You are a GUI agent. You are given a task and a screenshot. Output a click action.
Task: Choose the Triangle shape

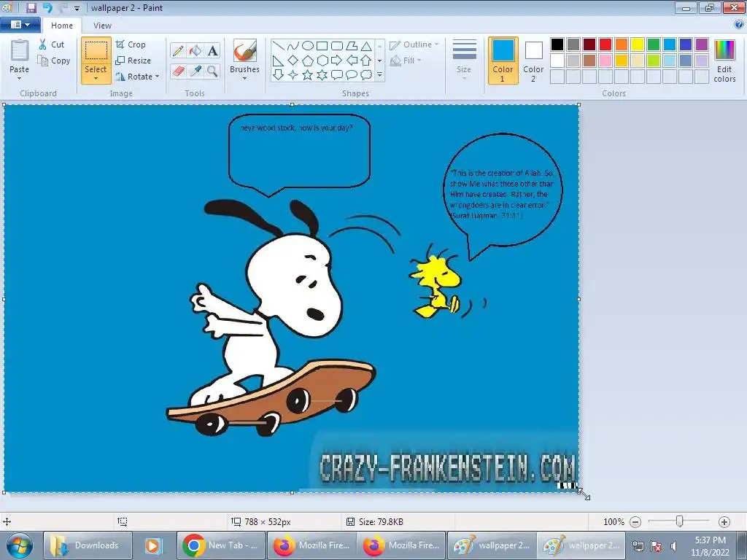coord(366,46)
